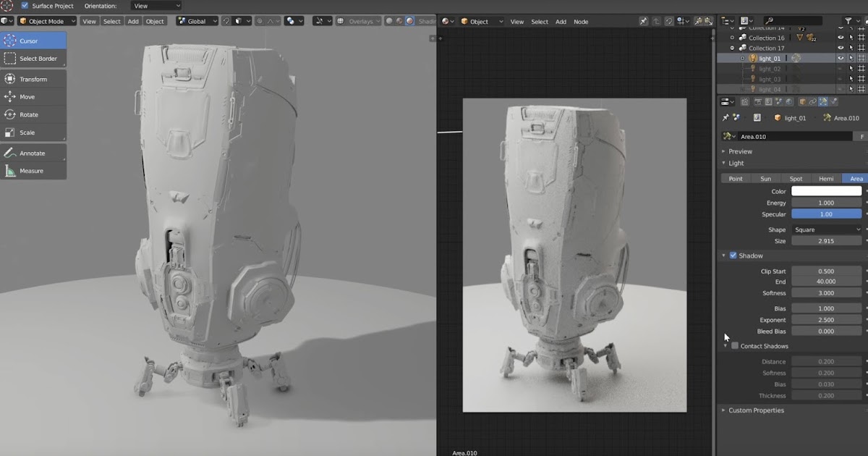Viewport: 868px width, 456px height.
Task: Open the Object Constraints tab in Properties editor
Action: [813, 102]
